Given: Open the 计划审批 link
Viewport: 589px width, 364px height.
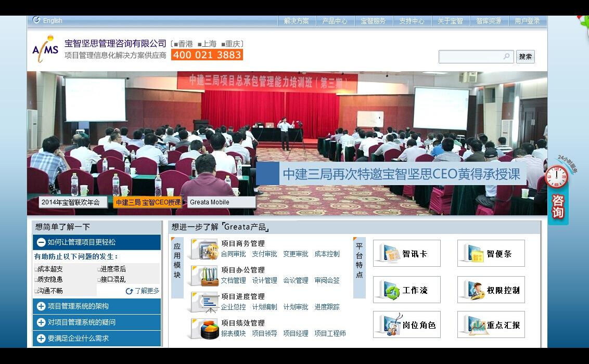Looking at the screenshot, I should pyautogui.click(x=296, y=307).
